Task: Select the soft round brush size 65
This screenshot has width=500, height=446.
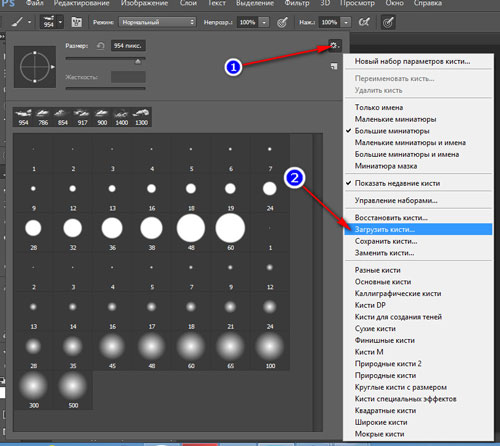Action: (230, 351)
